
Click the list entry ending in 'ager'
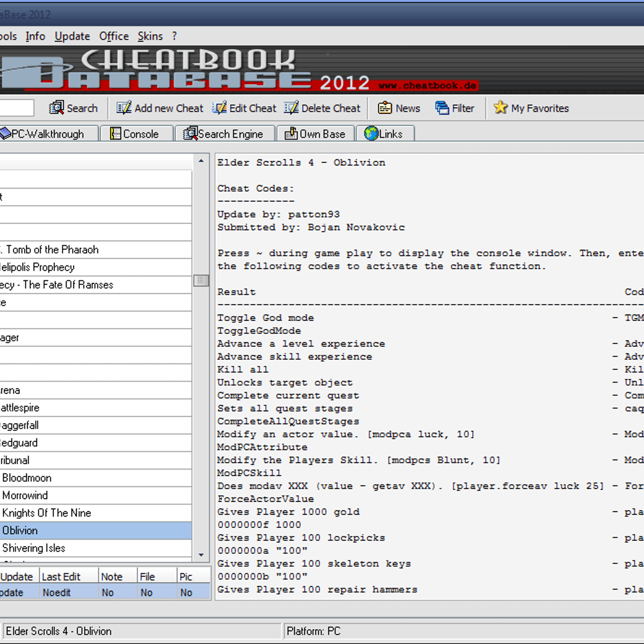(x=95, y=338)
